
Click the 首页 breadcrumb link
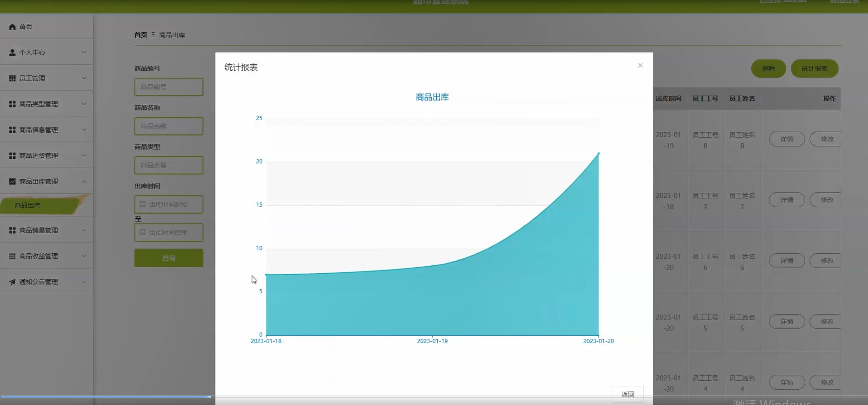140,35
